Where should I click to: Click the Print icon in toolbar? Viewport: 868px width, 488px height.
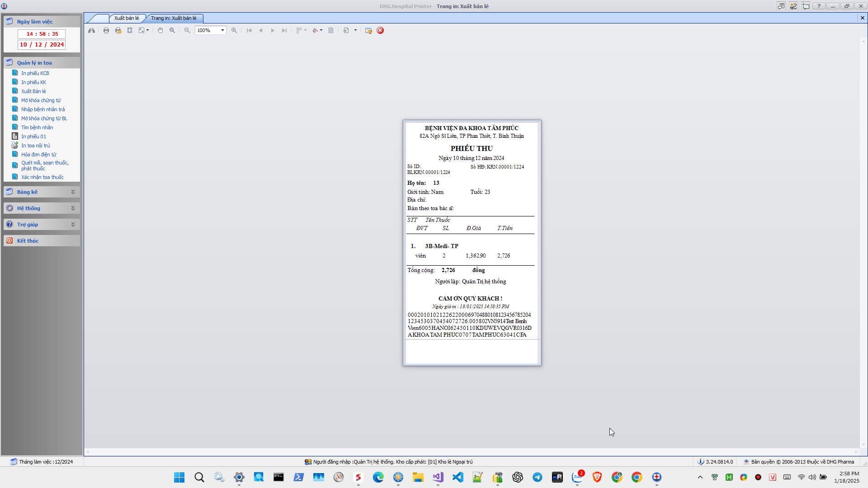106,30
